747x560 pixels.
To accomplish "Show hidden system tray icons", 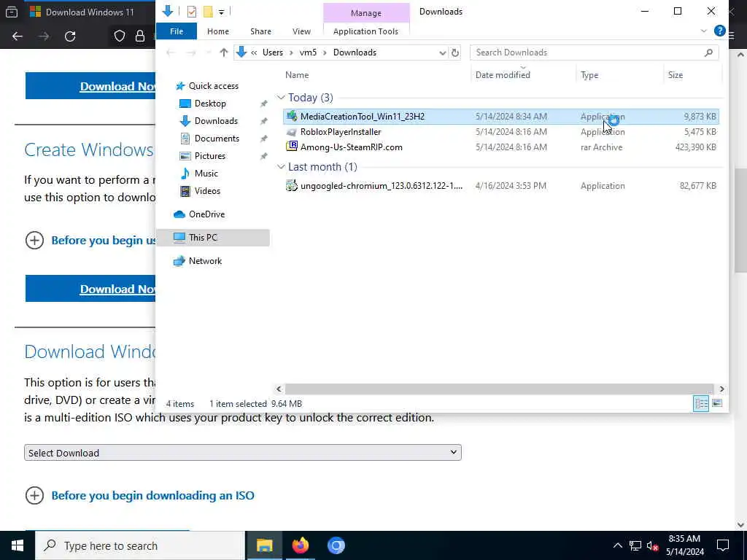I will pyautogui.click(x=617, y=545).
